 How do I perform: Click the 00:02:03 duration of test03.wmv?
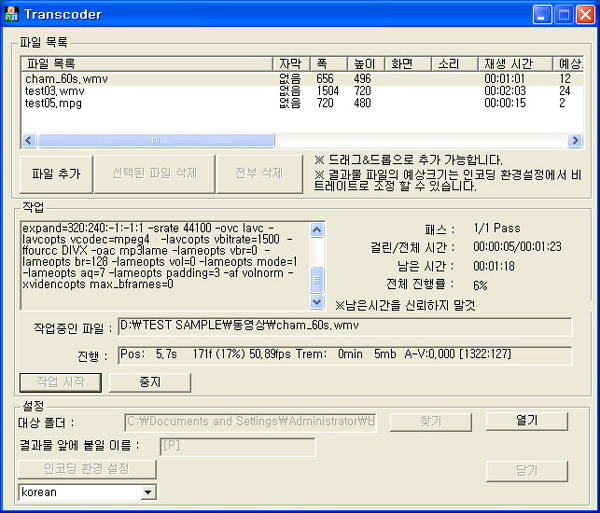505,91
